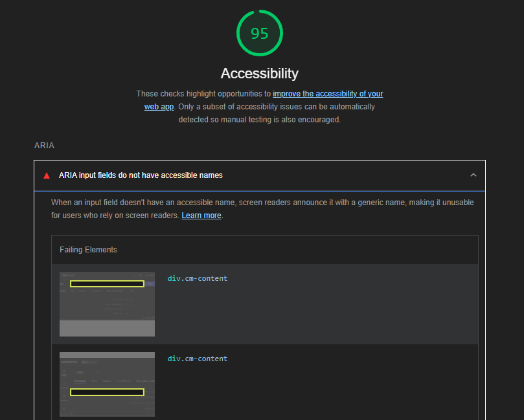
Task: Click the ARIA section heading
Action: pyautogui.click(x=44, y=146)
